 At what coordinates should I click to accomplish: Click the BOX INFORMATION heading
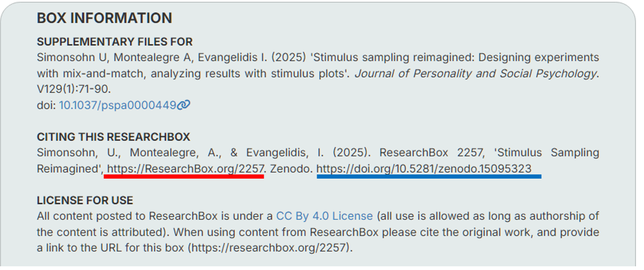coord(104,18)
